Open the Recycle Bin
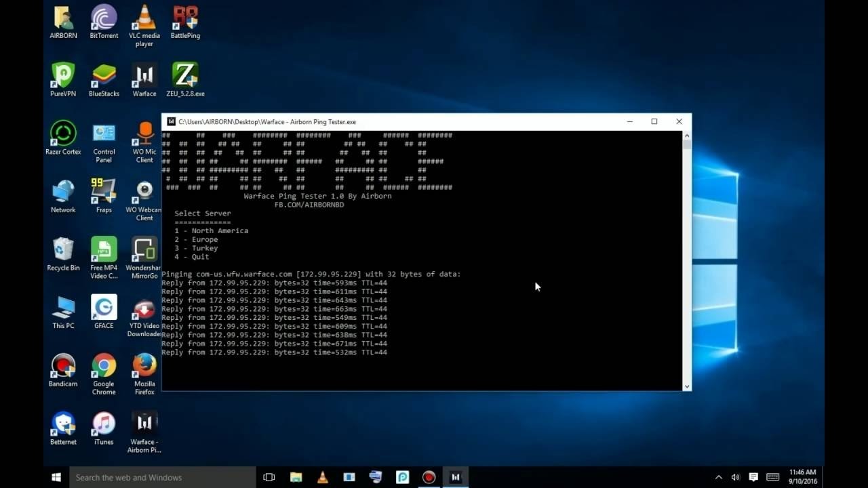 [63, 254]
